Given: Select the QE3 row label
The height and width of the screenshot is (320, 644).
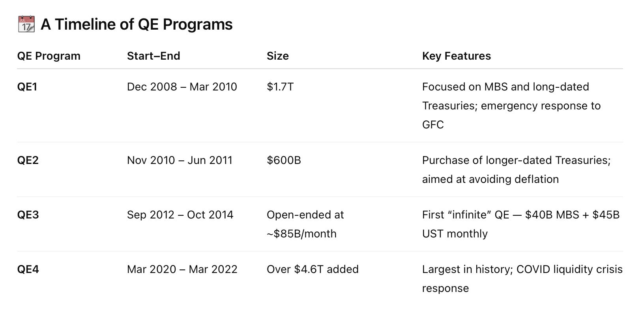Looking at the screenshot, I should (x=28, y=215).
